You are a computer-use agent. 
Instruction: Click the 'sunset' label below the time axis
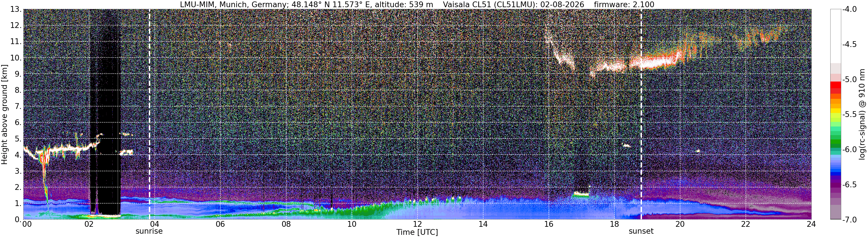[x=641, y=231]
